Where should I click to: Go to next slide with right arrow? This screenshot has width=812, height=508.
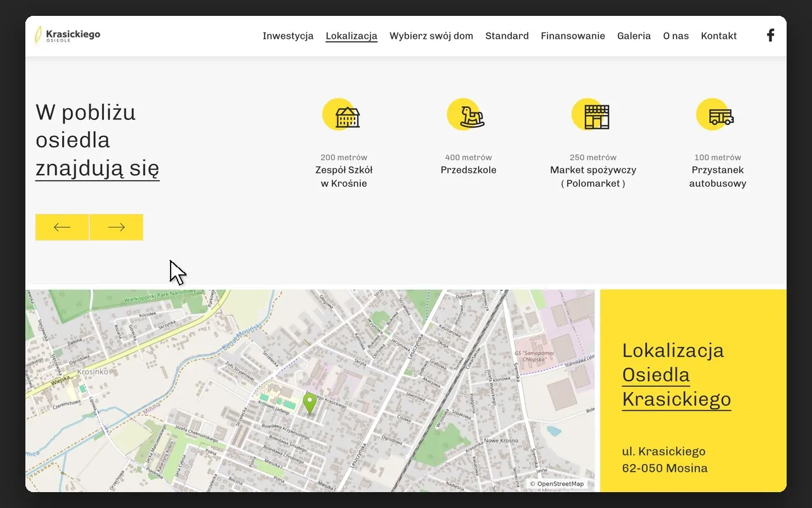[x=117, y=227]
